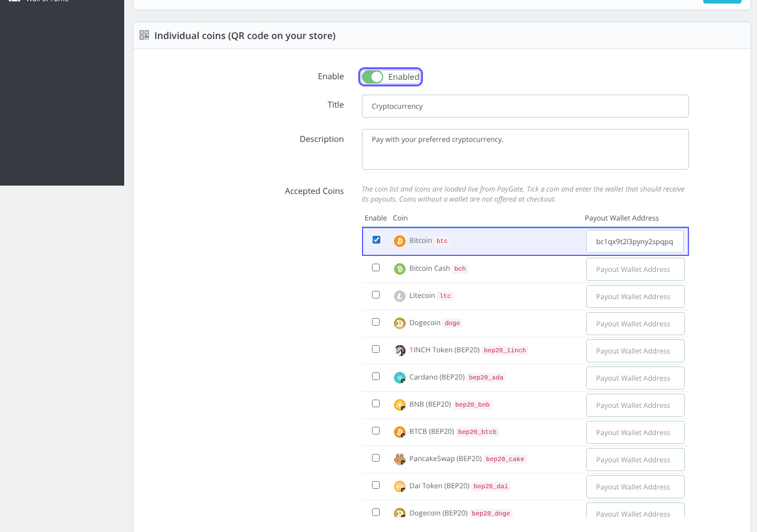Click the PancakeSwap payout wallet address field
The width and height of the screenshot is (757, 532).
[635, 459]
